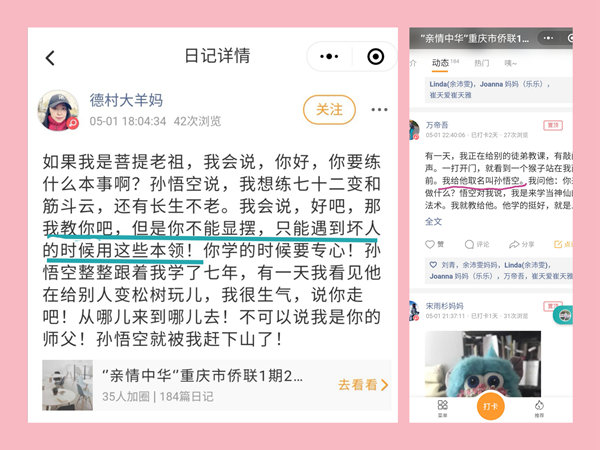The image size is (600, 450).
Task: Open the 亲情中华 circle thumbnail image
Action: [x=67, y=385]
